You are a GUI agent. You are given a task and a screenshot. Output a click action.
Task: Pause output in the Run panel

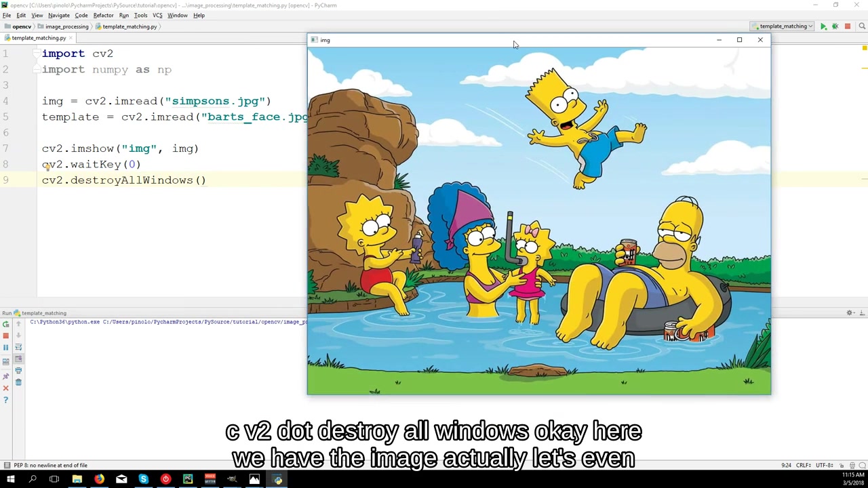pyautogui.click(x=6, y=347)
